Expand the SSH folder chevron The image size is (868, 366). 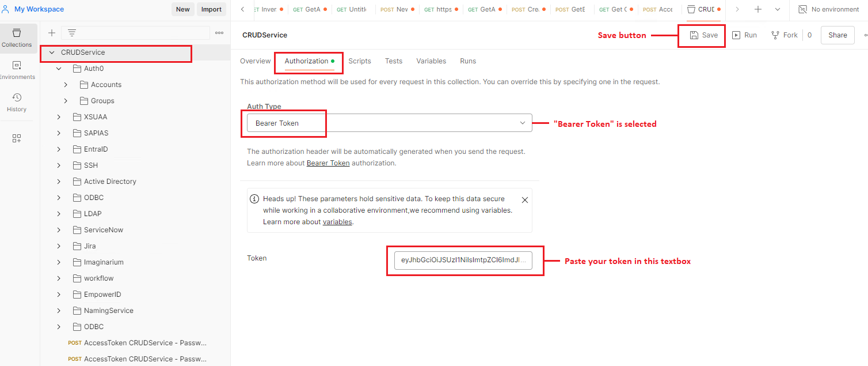[x=59, y=165]
